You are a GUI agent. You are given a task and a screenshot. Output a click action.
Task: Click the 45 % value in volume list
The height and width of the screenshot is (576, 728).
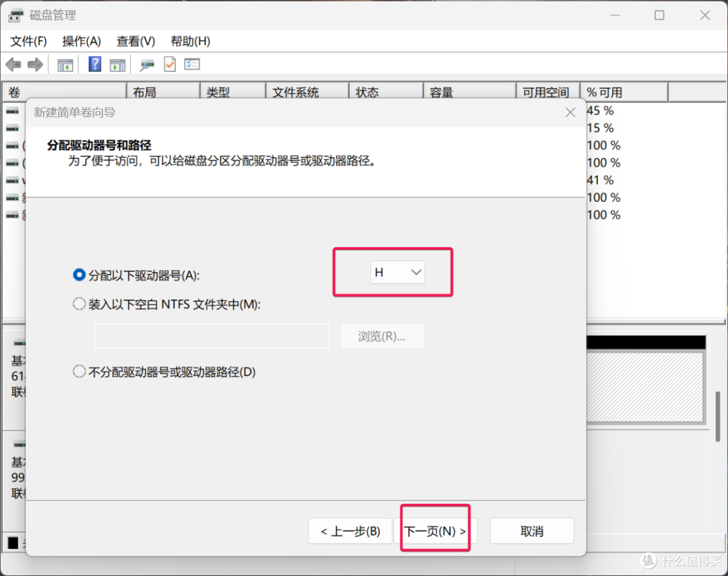(x=601, y=110)
